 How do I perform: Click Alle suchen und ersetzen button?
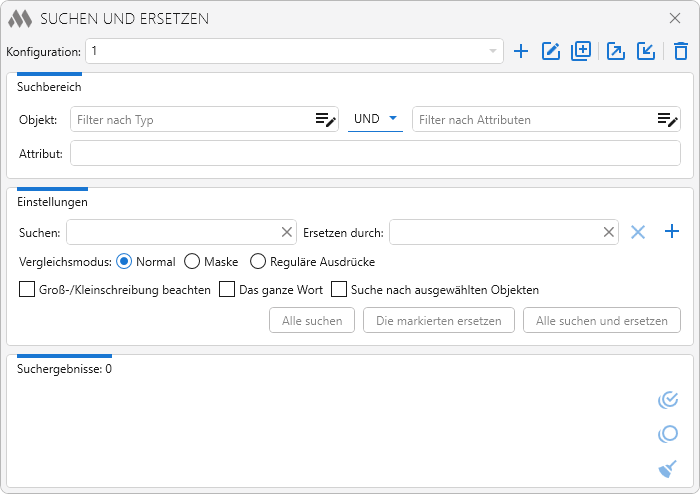click(601, 321)
